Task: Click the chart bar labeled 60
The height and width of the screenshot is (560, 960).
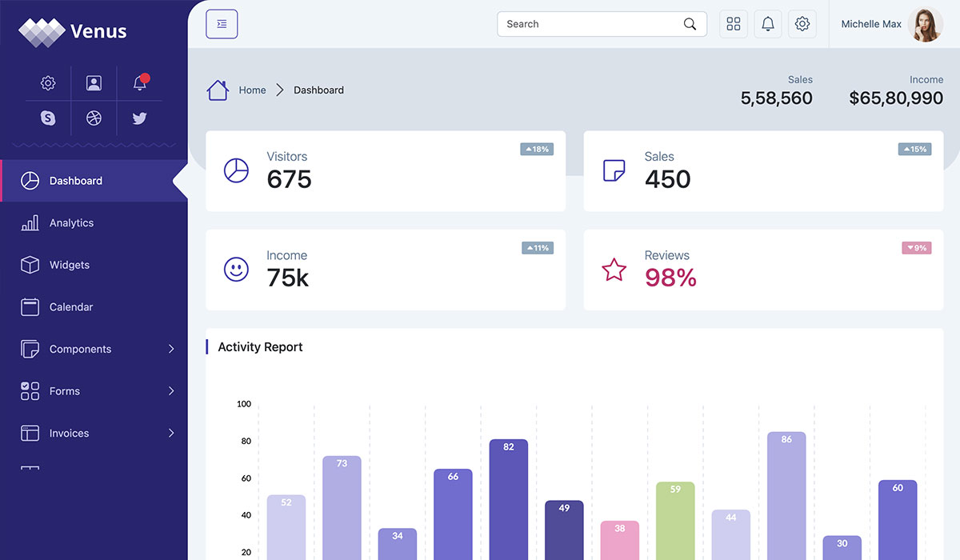Action: click(x=898, y=520)
